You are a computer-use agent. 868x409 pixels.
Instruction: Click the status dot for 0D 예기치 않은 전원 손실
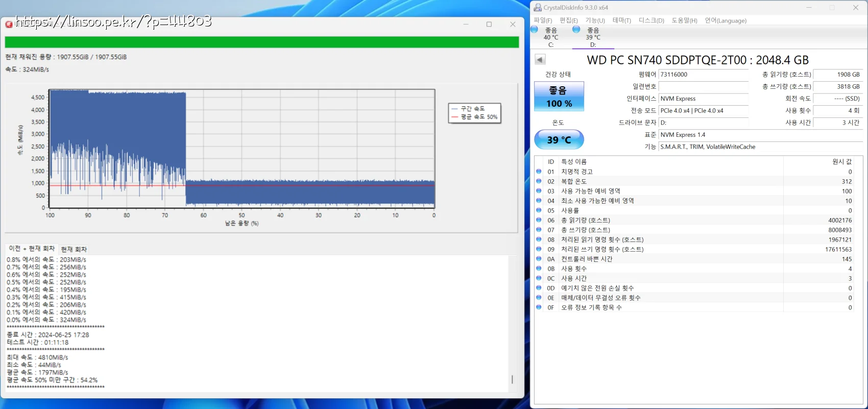tap(539, 288)
